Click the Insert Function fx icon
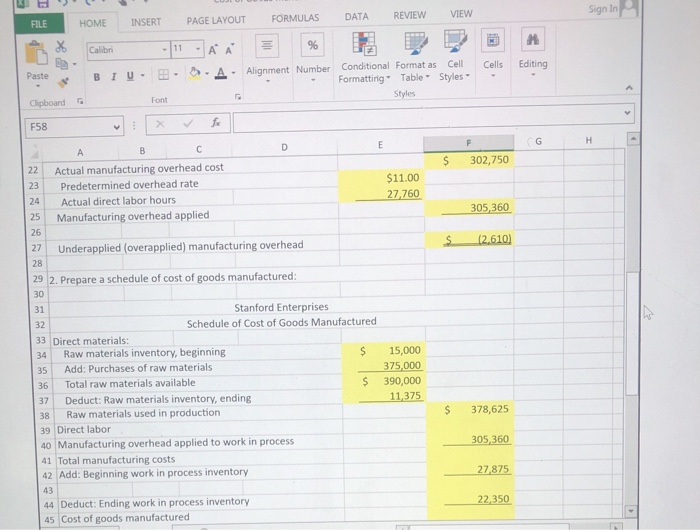This screenshot has width=700, height=530. tap(216, 122)
